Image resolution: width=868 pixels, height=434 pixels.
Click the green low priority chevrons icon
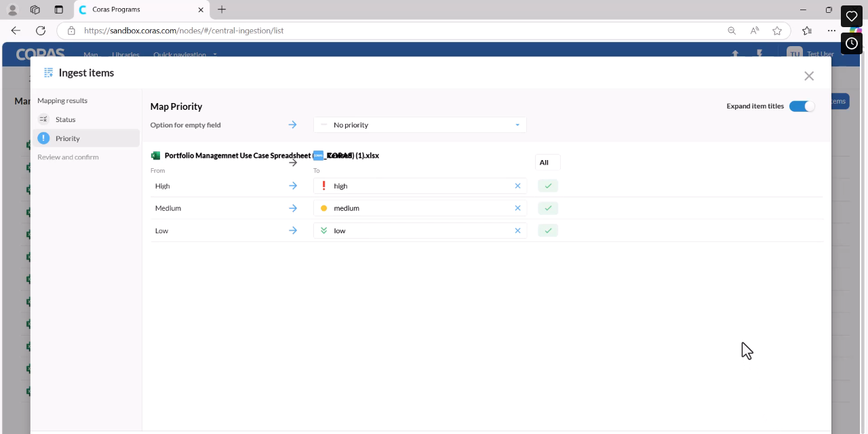click(x=323, y=231)
